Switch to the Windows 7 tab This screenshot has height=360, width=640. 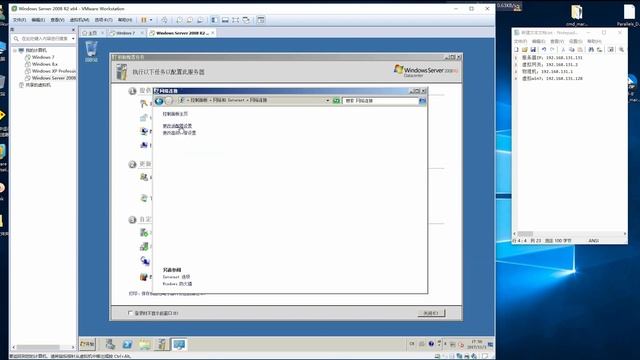[x=125, y=33]
